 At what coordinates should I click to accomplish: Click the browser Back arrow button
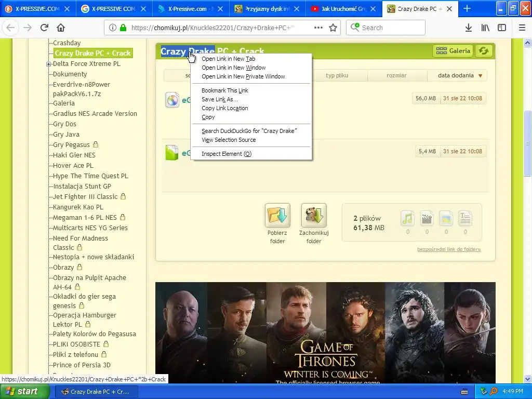pyautogui.click(x=10, y=28)
